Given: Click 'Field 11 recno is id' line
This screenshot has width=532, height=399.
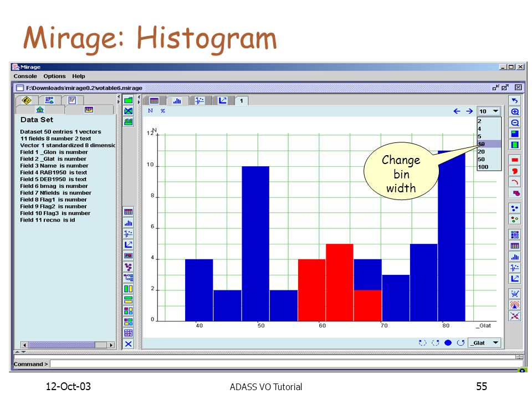Looking at the screenshot, I should pos(47,220).
